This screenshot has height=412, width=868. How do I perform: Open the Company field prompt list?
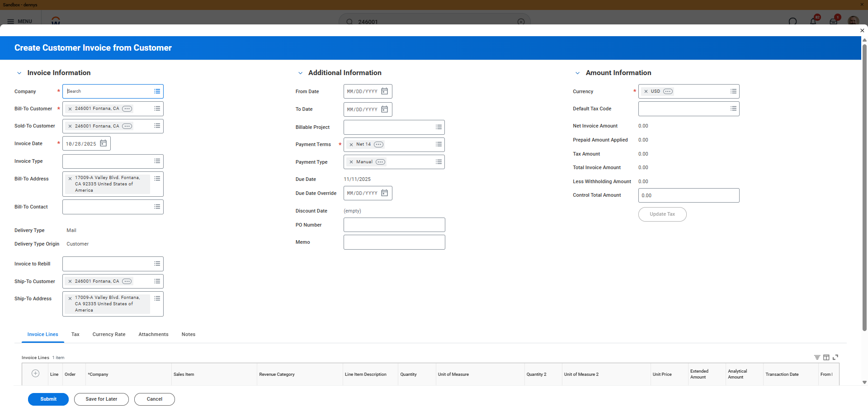point(157,91)
